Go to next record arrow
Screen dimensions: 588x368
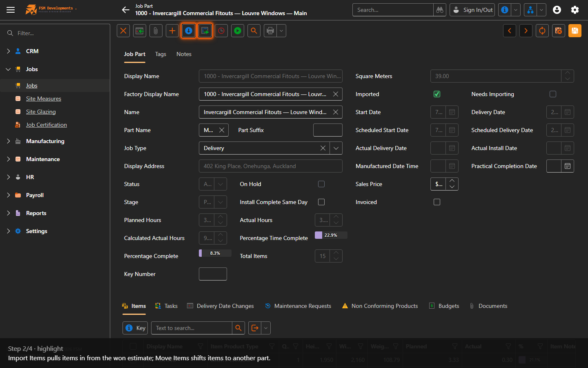point(526,31)
